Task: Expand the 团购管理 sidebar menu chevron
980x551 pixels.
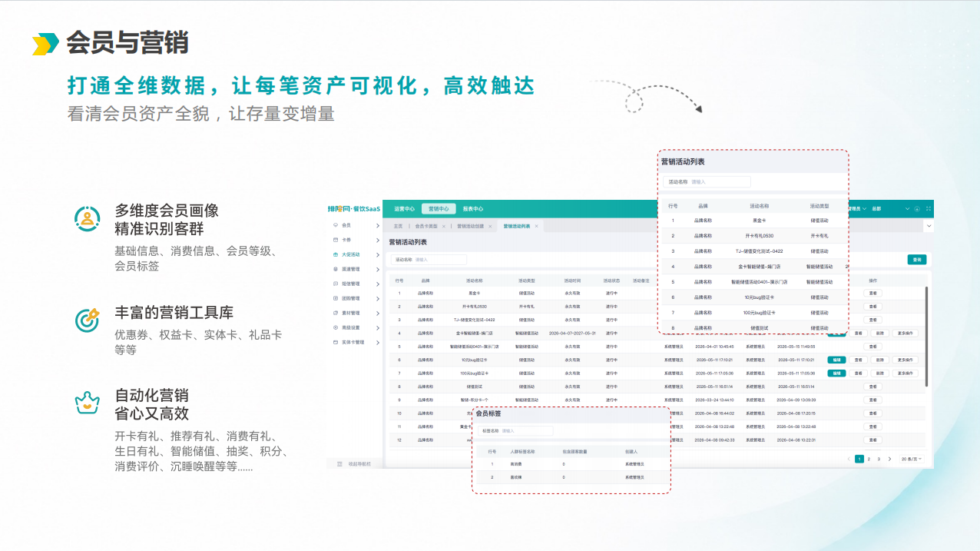Action: (x=378, y=298)
